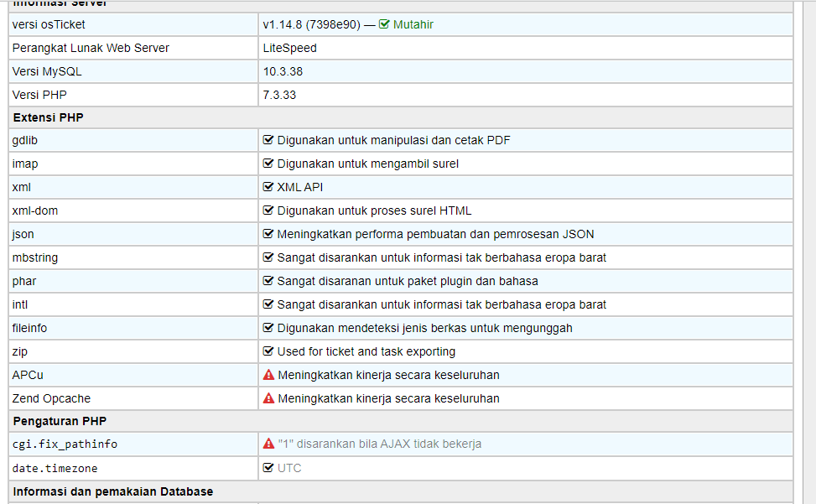
Task: Click the zip extension check mark
Action: 268,351
